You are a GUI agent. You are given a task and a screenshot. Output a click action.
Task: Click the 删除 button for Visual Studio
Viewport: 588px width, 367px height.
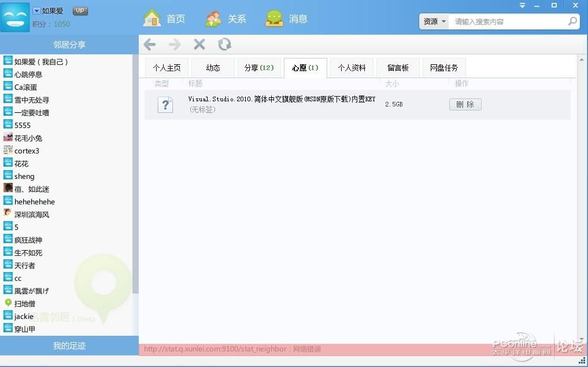(x=465, y=105)
